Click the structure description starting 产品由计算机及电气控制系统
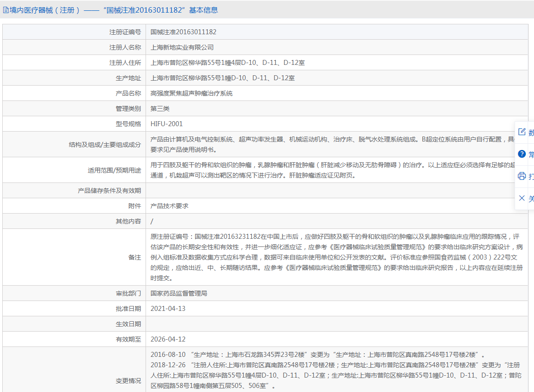Viewport: 534px width, 392px height. (333, 144)
